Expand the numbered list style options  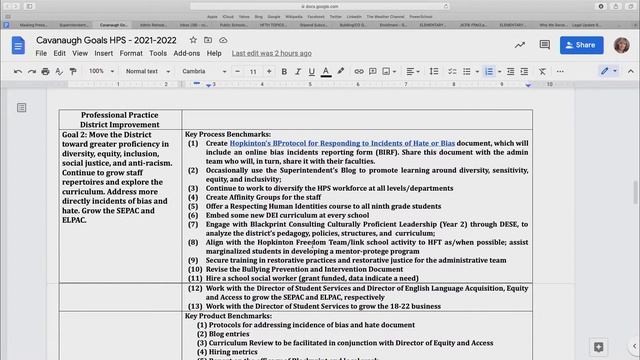click(x=499, y=72)
